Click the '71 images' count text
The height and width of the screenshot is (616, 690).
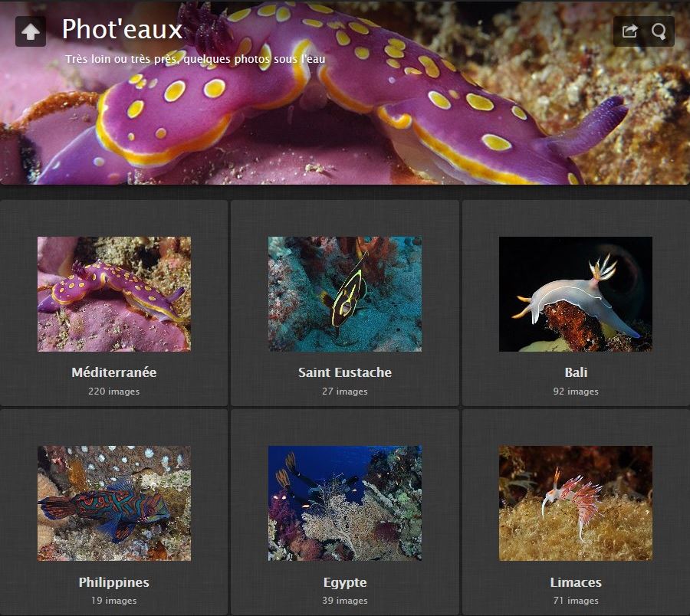[576, 601]
